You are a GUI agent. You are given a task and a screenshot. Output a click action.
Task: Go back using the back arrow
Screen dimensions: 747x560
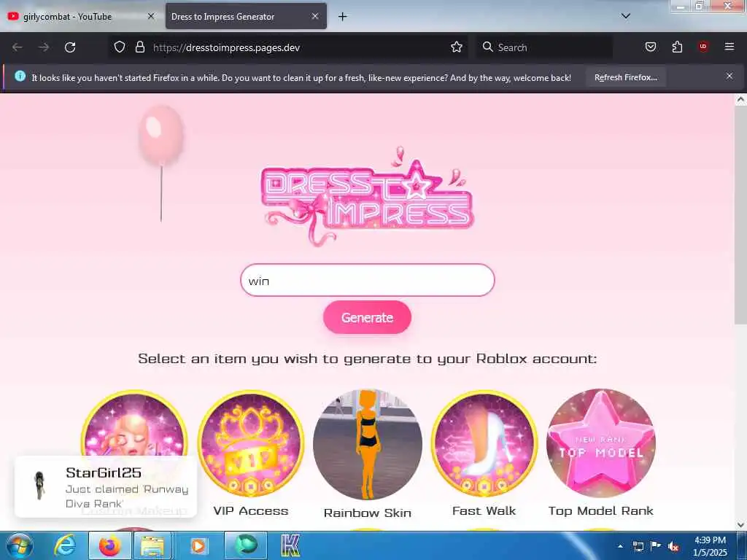pyautogui.click(x=18, y=47)
